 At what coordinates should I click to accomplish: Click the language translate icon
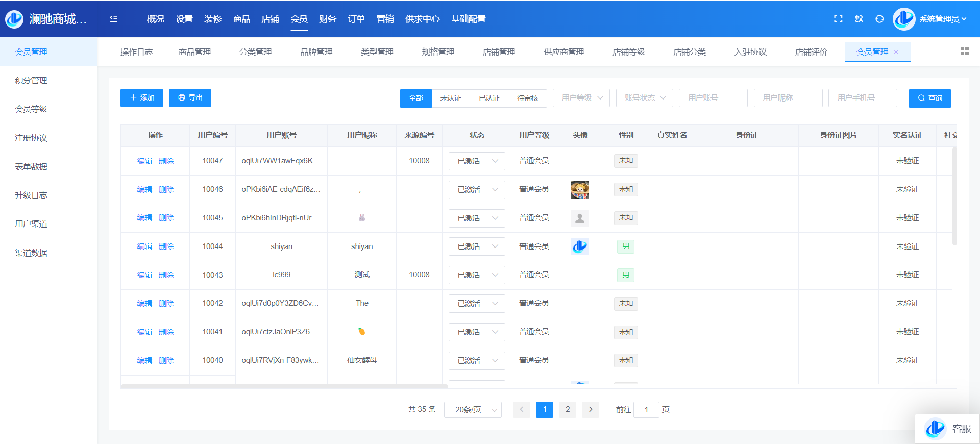point(859,19)
